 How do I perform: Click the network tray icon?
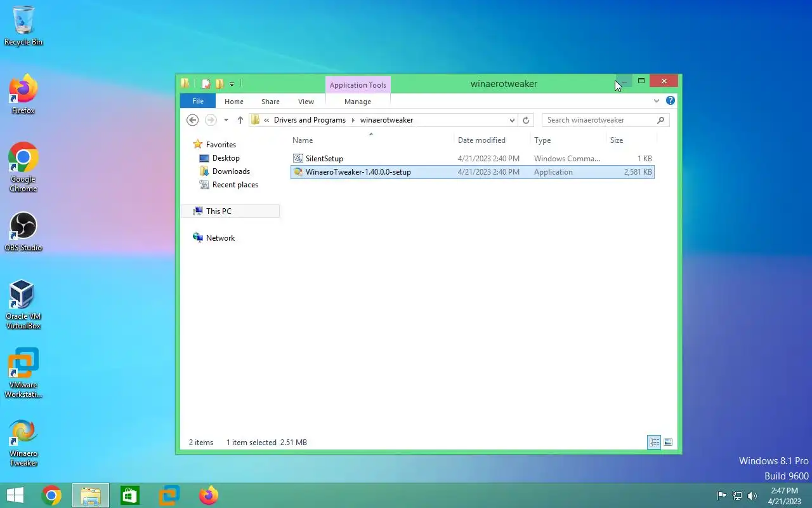click(737, 496)
